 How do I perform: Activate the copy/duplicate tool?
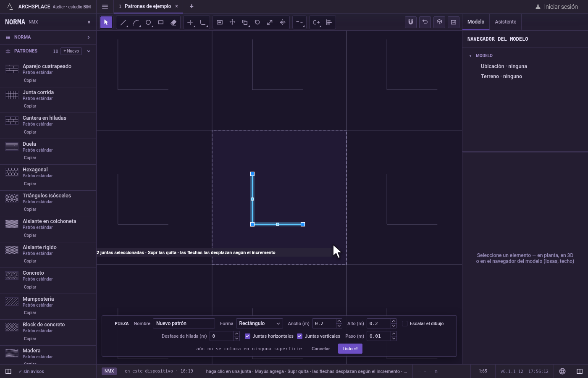coord(245,22)
